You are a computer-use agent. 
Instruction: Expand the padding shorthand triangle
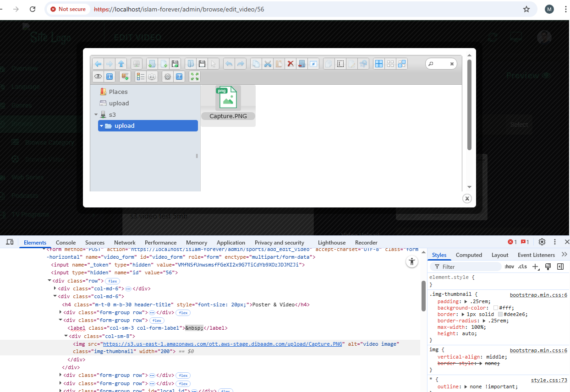(466, 301)
